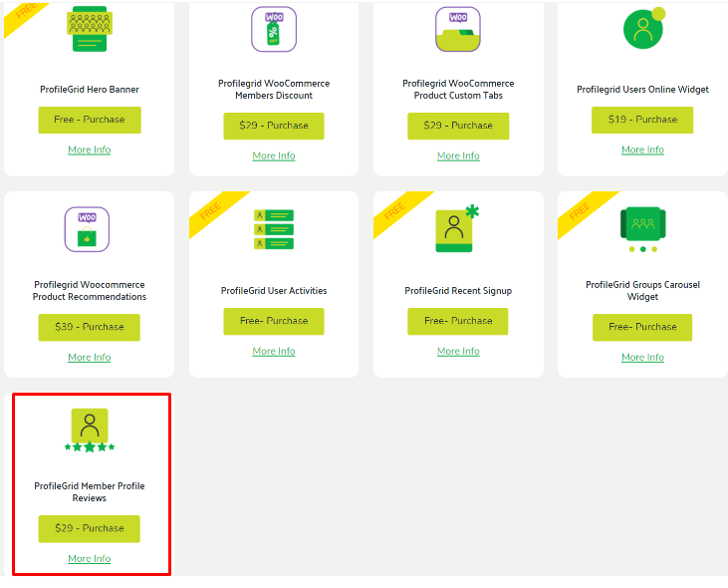Get the free ProfileGrid User Activities extension
This screenshot has height=588, width=728.
[274, 321]
